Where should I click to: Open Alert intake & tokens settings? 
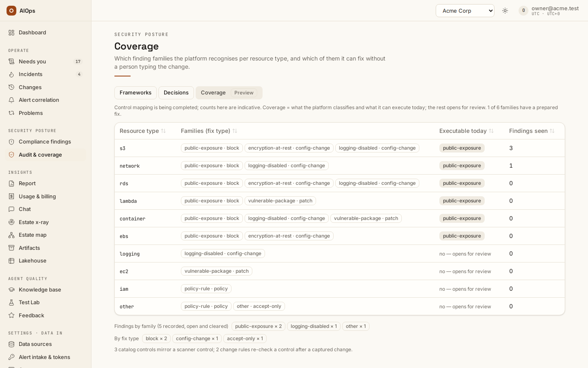click(x=46, y=357)
